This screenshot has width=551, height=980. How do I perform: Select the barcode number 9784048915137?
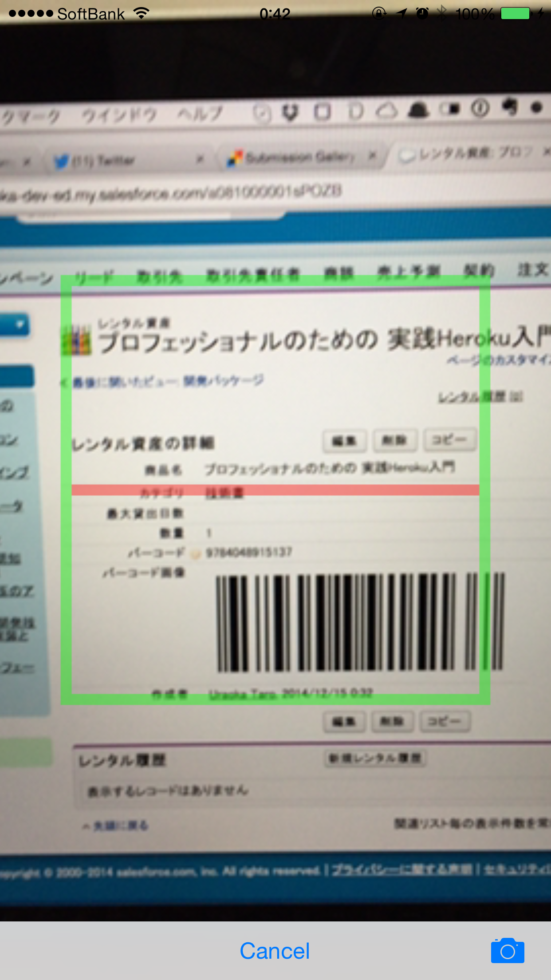[249, 552]
